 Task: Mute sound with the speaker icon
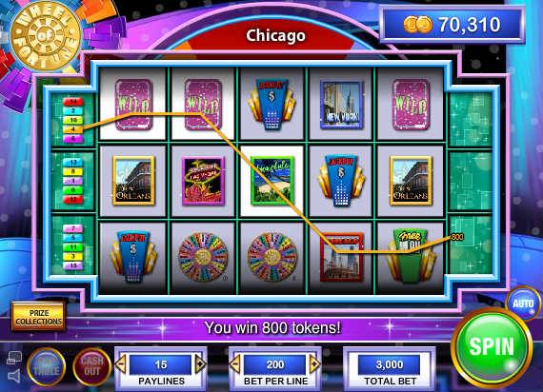click(14, 376)
